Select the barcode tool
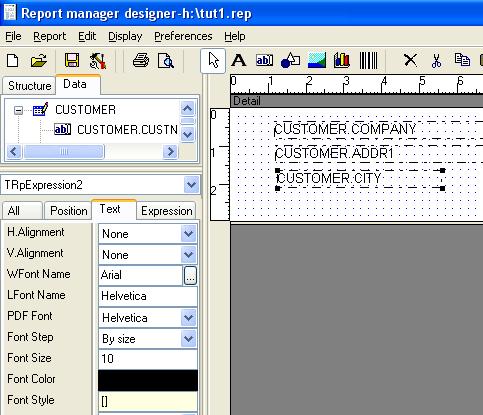 [x=368, y=60]
